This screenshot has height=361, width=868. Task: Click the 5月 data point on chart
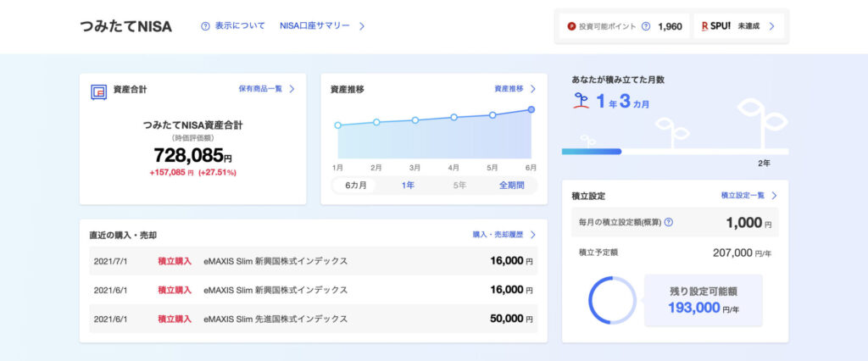[x=492, y=115]
